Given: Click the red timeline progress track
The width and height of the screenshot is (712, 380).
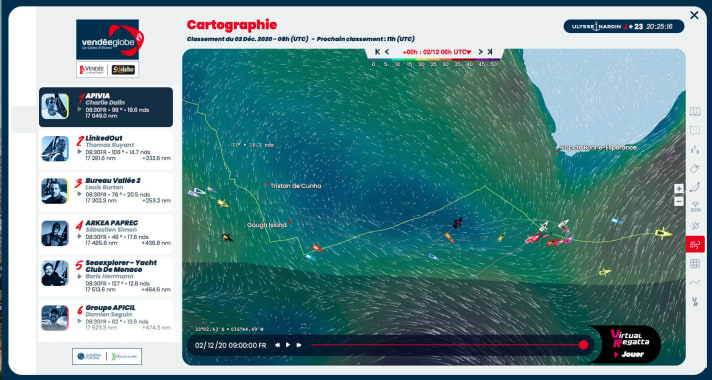Looking at the screenshot, I should 445,345.
